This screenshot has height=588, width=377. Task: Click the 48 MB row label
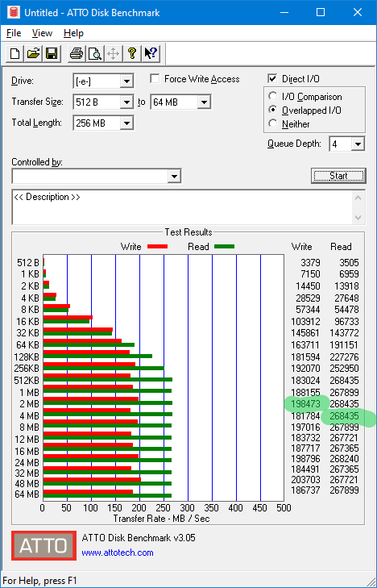pyautogui.click(x=27, y=483)
